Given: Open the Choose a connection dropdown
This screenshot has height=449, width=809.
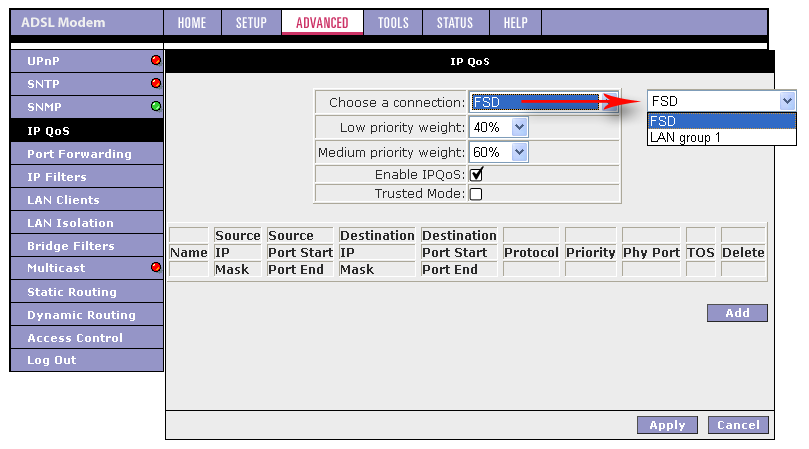Looking at the screenshot, I should pyautogui.click(x=544, y=102).
